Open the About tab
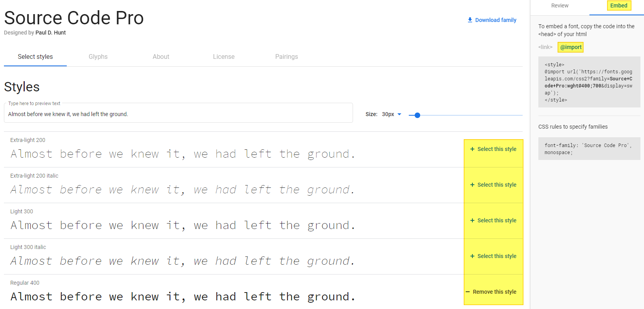Viewport: 644px width, 309px height. [161, 56]
